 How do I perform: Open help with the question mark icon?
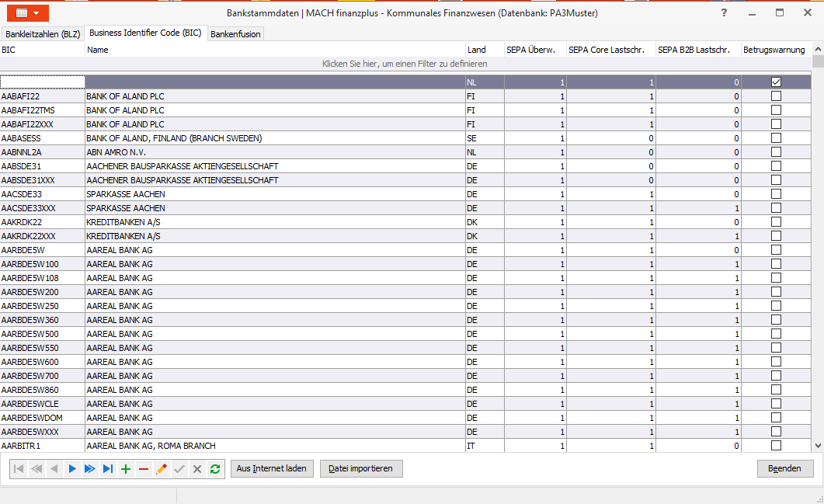click(x=724, y=12)
